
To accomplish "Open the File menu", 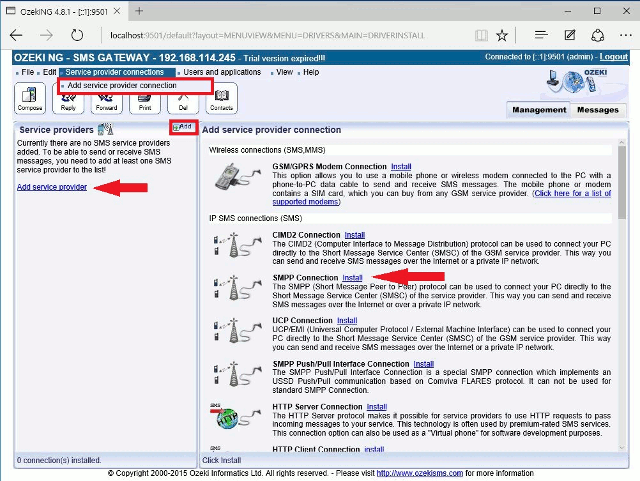I will [27, 72].
